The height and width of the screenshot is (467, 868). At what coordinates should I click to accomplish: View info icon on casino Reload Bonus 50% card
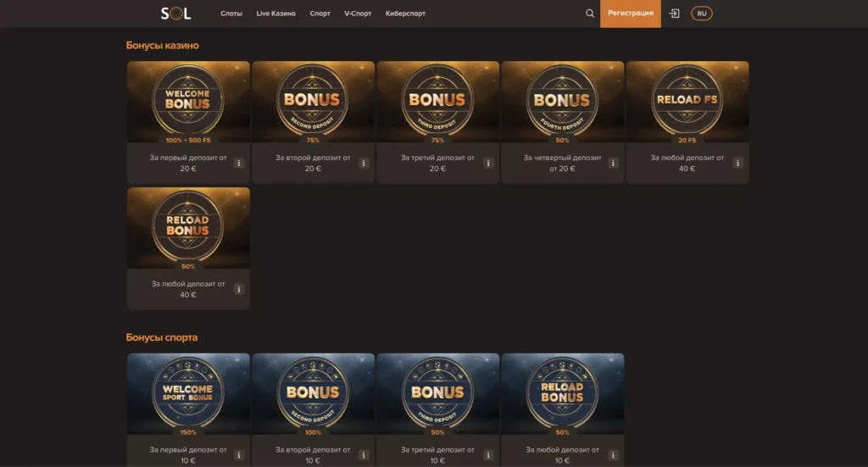pyautogui.click(x=239, y=289)
